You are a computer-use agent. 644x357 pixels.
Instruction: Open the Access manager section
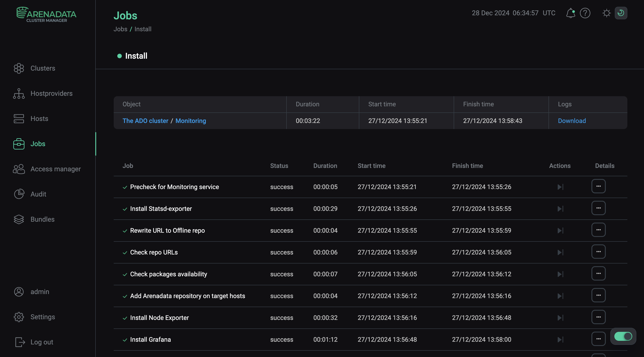(x=56, y=169)
